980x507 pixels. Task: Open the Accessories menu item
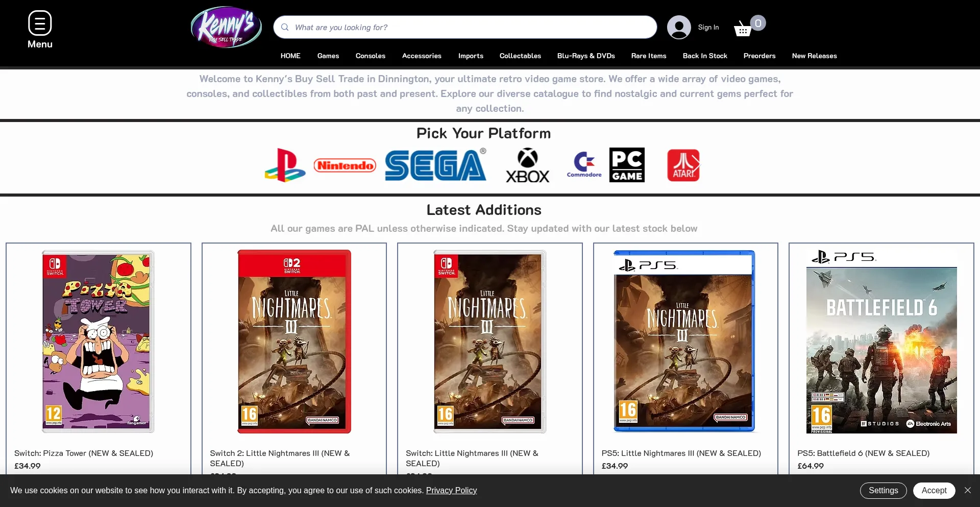tap(422, 56)
